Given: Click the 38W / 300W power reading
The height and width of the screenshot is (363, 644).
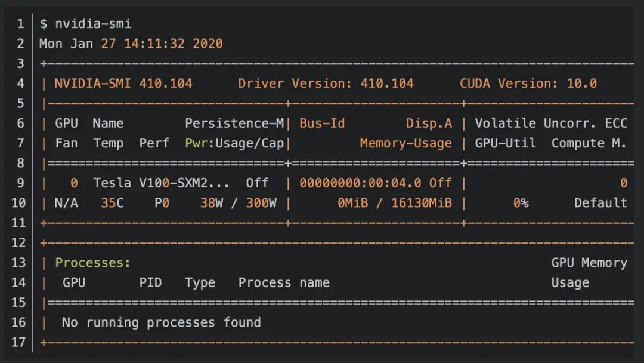Looking at the screenshot, I should [238, 203].
